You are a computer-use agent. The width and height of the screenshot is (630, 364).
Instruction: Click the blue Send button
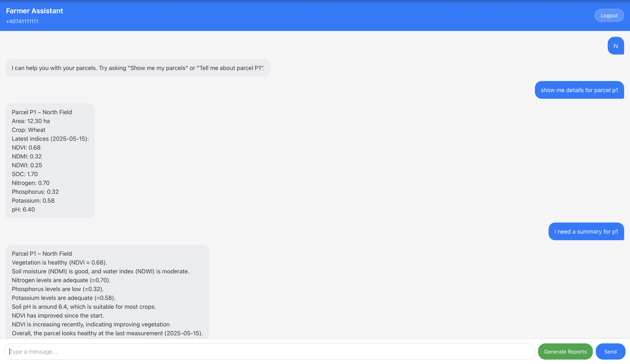coord(610,351)
